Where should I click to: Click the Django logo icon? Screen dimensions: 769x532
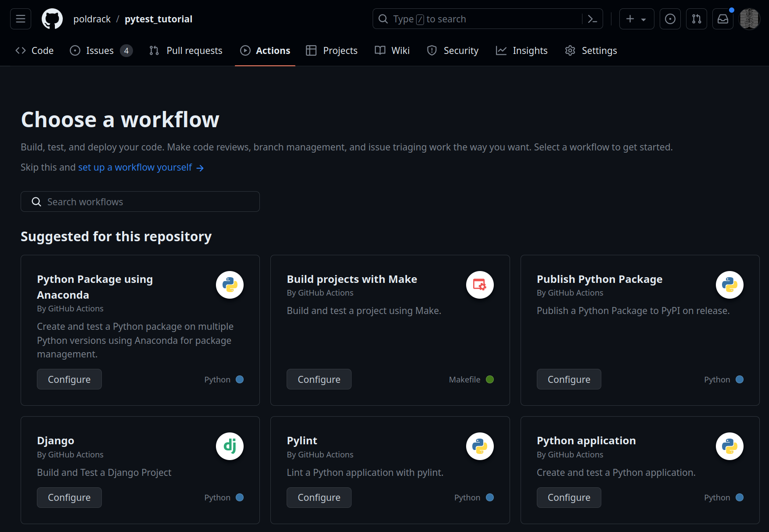pyautogui.click(x=230, y=446)
